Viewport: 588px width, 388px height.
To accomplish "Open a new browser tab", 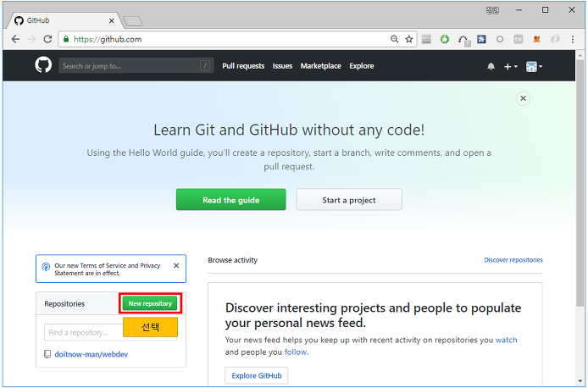I will (x=133, y=21).
